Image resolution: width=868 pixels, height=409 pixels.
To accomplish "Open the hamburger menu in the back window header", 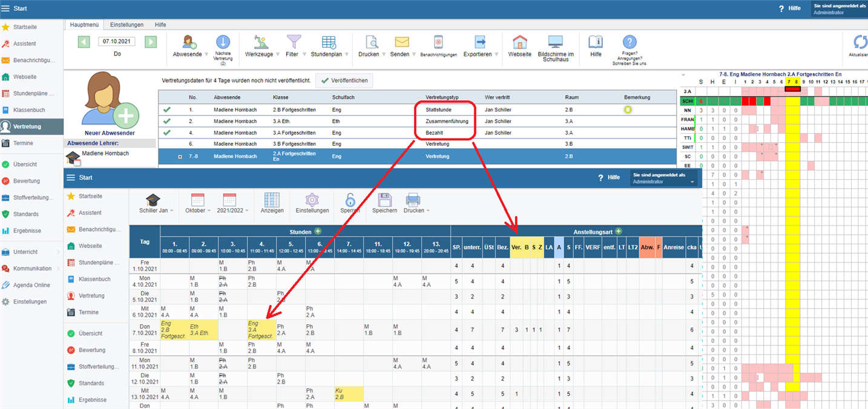I will tap(5, 8).
